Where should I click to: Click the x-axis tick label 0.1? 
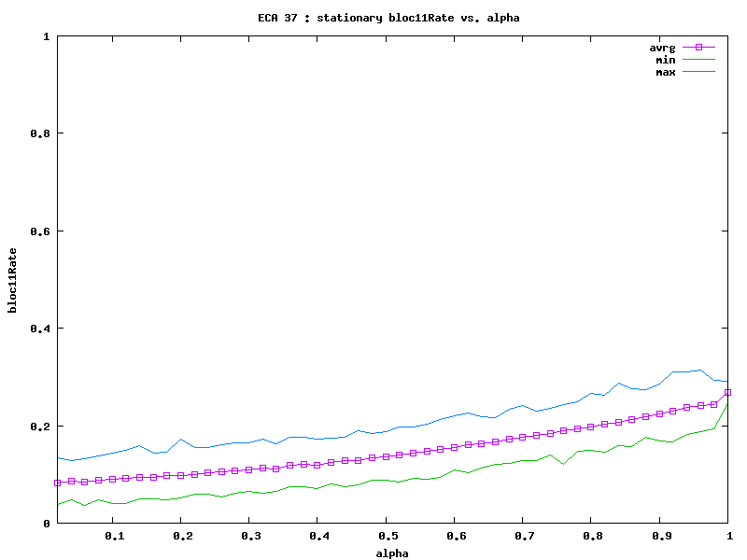pyautogui.click(x=113, y=537)
